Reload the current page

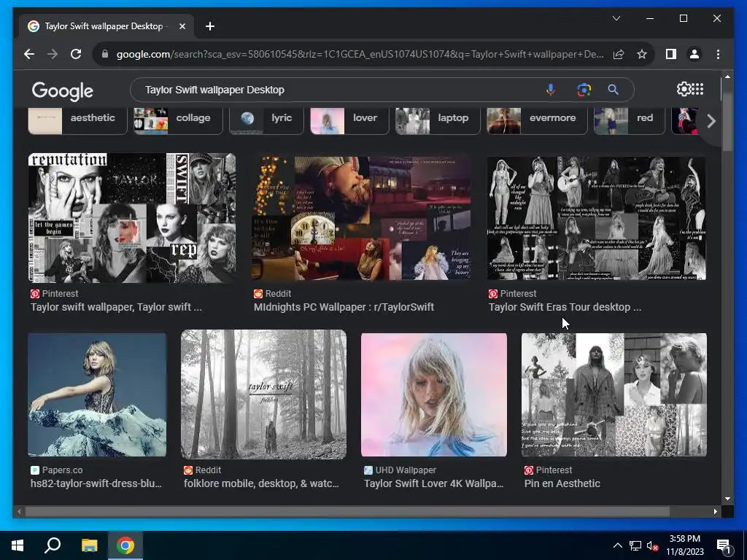tap(76, 54)
